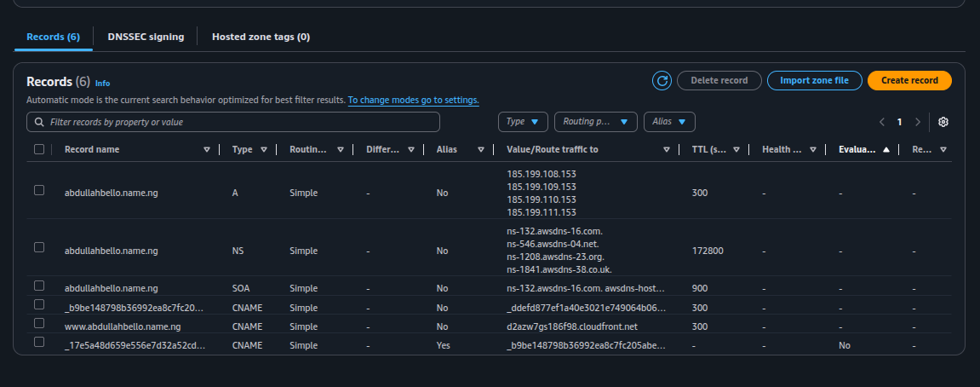The height and width of the screenshot is (387, 980).
Task: Select the A record checkbox
Action: [x=39, y=190]
